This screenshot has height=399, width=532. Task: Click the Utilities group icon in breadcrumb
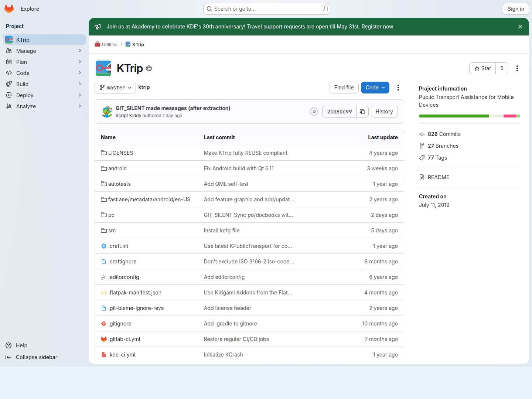point(98,44)
